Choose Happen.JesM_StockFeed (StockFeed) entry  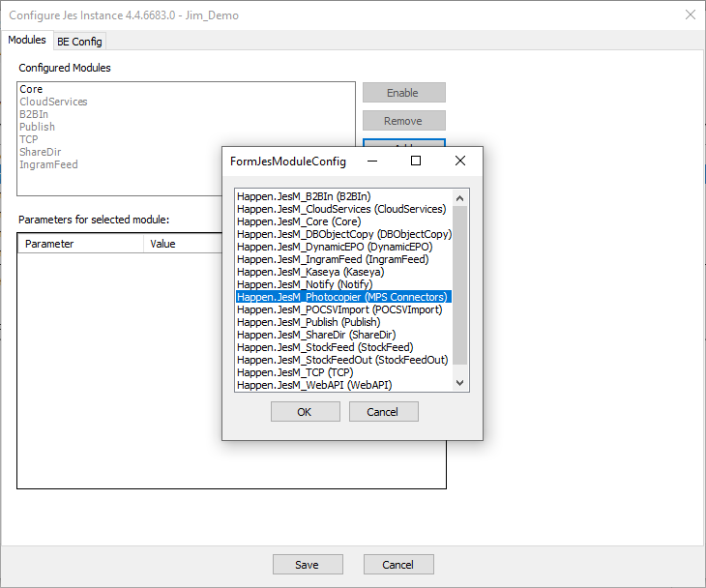pyautogui.click(x=325, y=347)
